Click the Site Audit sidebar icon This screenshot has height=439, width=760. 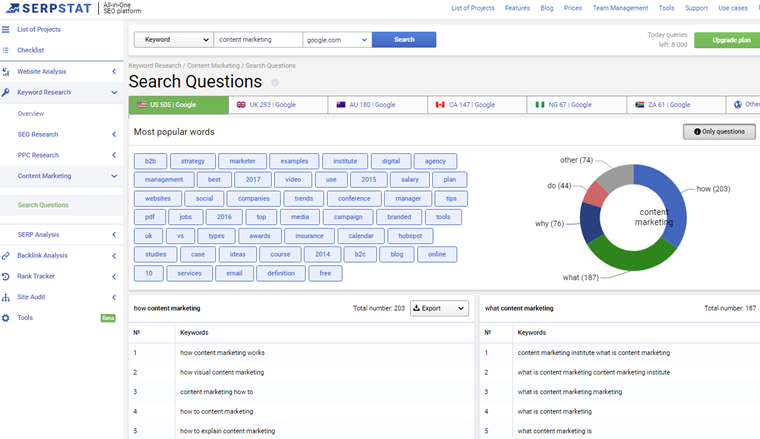(6, 297)
